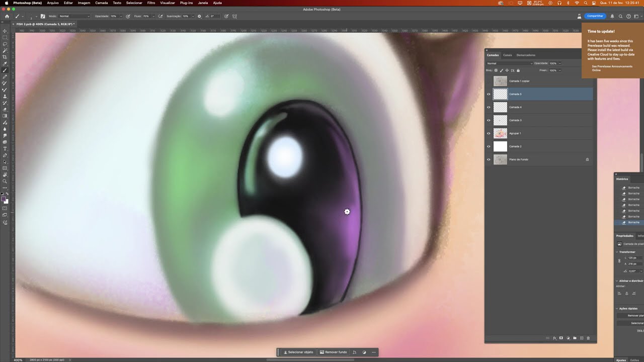Image resolution: width=644 pixels, height=362 pixels.
Task: Open See Prerelease Announcements Online link
Action: click(x=612, y=68)
